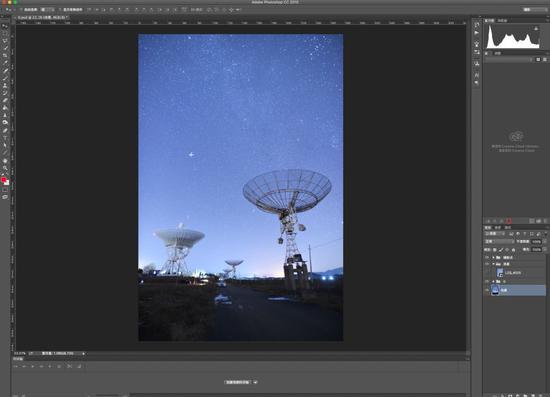This screenshot has width=550, height=397.
Task: Toggle visibility of the second layer group
Action: (487, 264)
